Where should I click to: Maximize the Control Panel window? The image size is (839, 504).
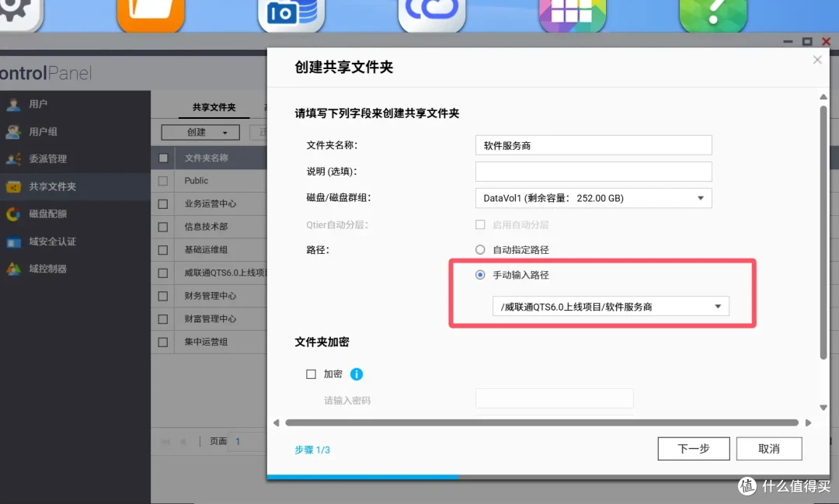click(807, 41)
